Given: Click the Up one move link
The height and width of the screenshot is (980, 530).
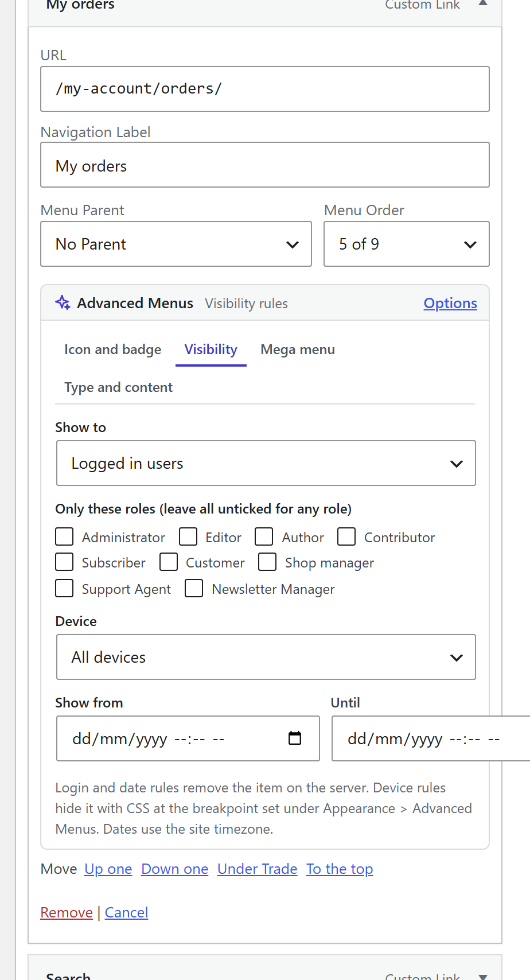Looking at the screenshot, I should point(108,869).
